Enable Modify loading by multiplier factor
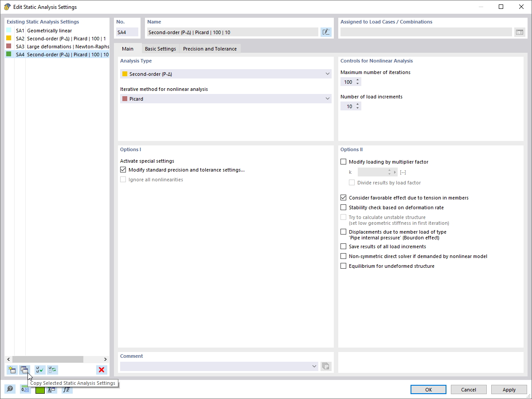This screenshot has width=532, height=399. tap(343, 161)
